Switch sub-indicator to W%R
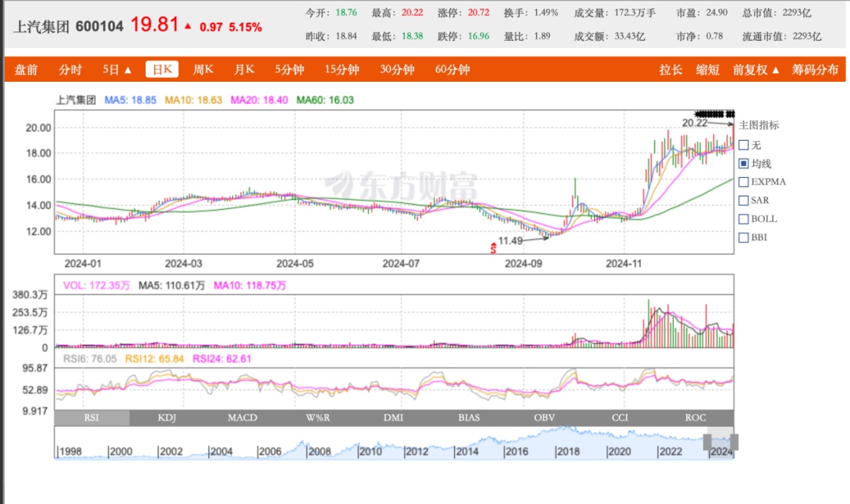 click(x=318, y=418)
